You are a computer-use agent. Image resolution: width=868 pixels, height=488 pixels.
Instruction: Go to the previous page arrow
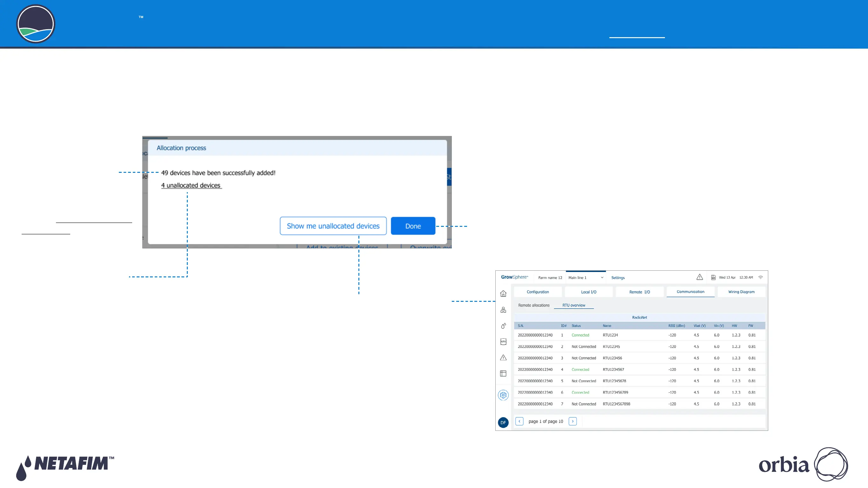tap(519, 421)
